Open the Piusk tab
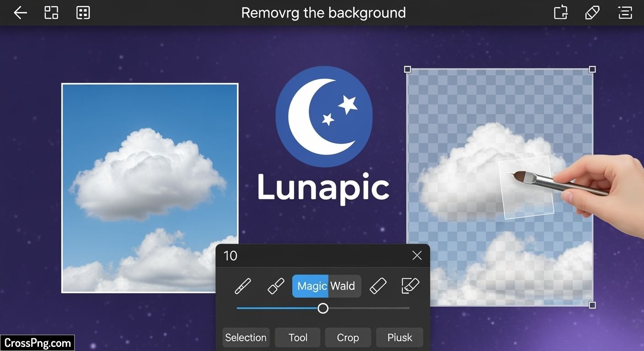Image resolution: width=644 pixels, height=351 pixels. coord(400,337)
